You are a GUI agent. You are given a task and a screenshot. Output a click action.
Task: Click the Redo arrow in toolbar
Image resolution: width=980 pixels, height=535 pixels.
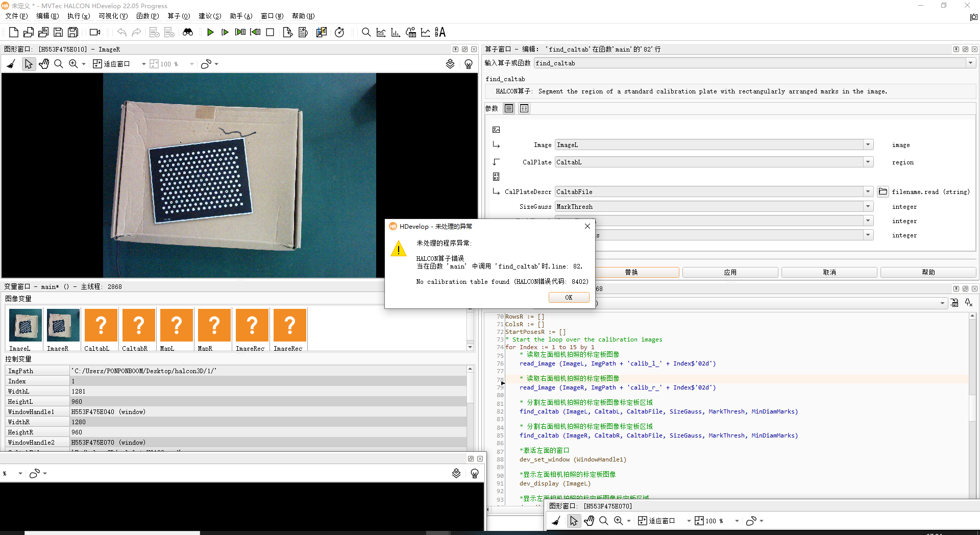[136, 32]
